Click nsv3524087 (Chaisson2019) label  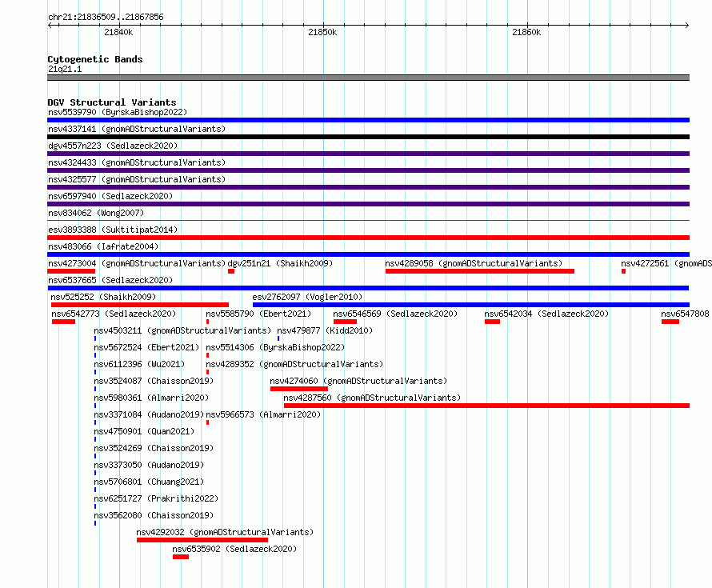[154, 381]
